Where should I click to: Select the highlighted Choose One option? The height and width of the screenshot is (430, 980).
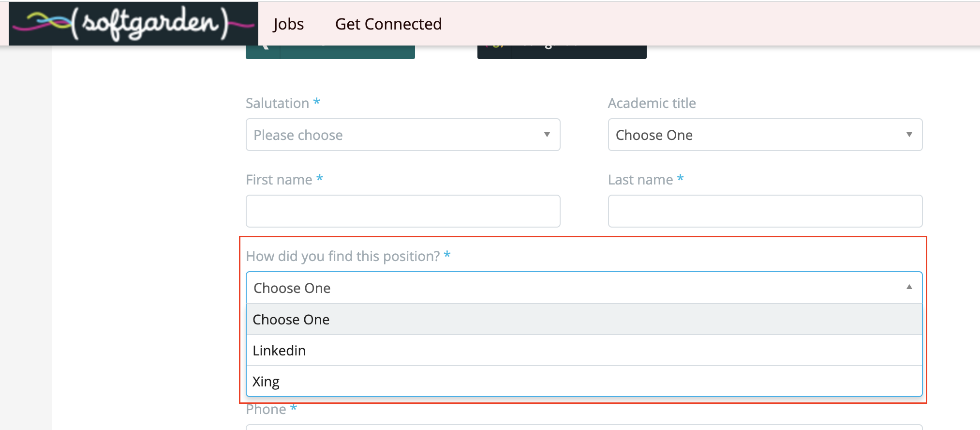click(584, 320)
